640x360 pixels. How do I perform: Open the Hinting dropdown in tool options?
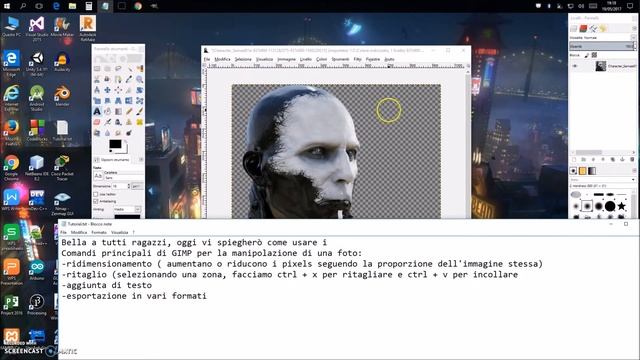[127, 209]
